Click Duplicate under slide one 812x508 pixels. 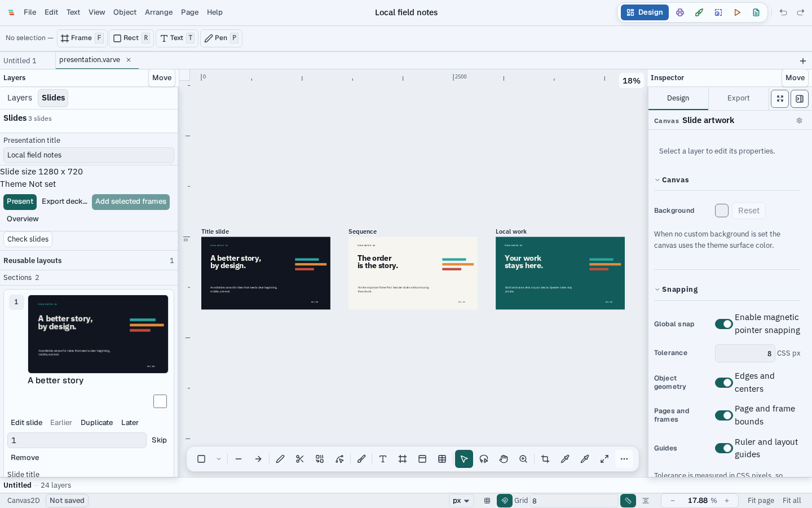97,423
